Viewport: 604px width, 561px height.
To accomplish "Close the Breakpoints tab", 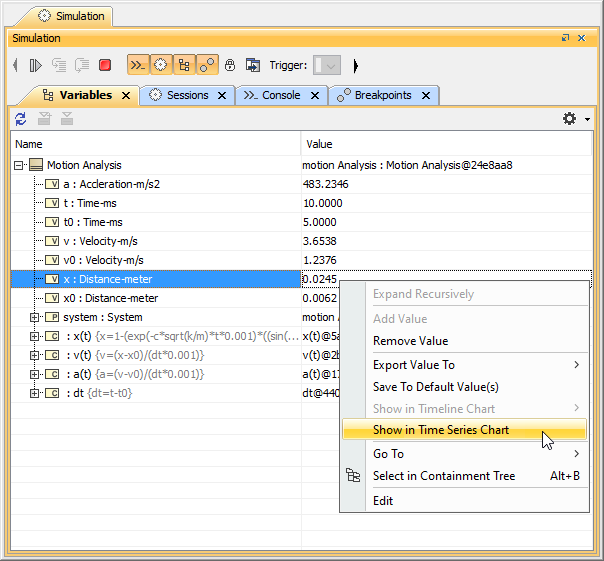I will click(425, 95).
